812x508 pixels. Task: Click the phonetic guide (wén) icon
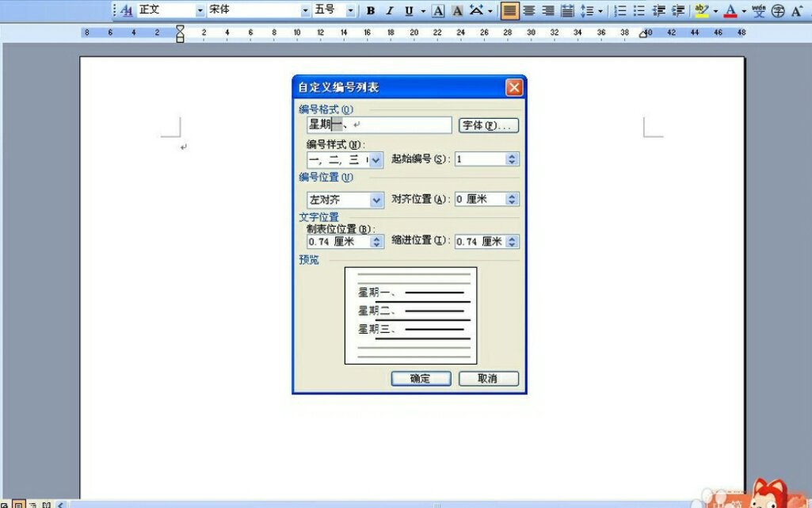pos(759,10)
